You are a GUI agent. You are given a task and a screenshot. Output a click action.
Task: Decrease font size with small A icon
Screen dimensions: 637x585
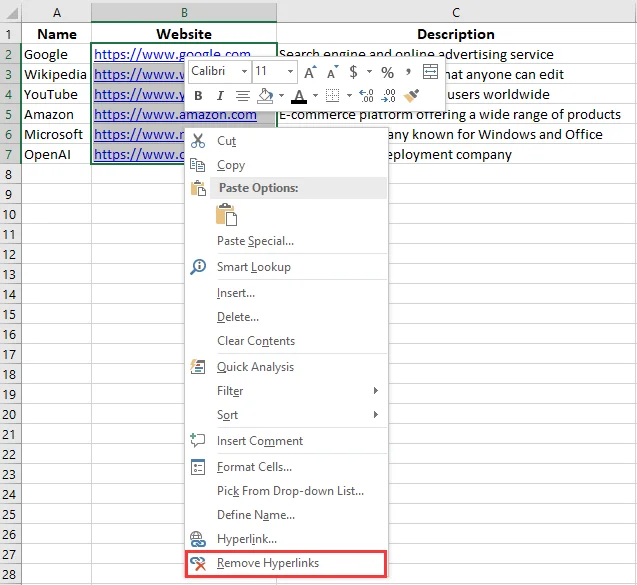(332, 72)
